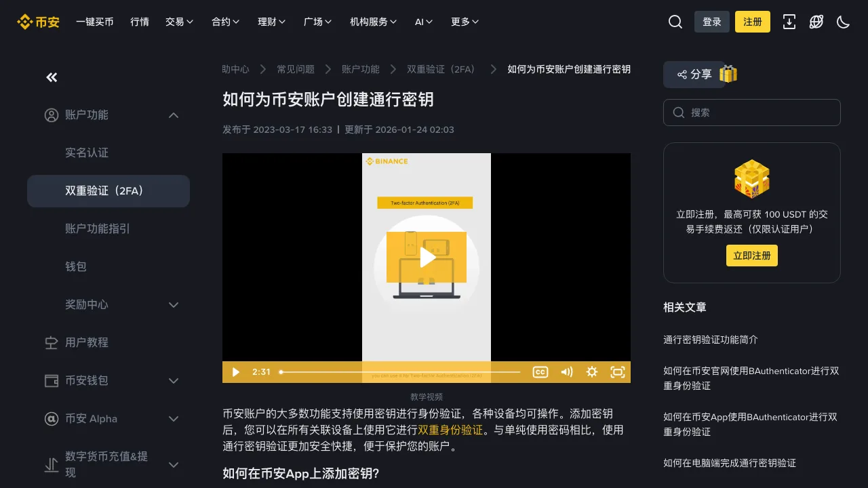Open the 更多 menu

[465, 22]
